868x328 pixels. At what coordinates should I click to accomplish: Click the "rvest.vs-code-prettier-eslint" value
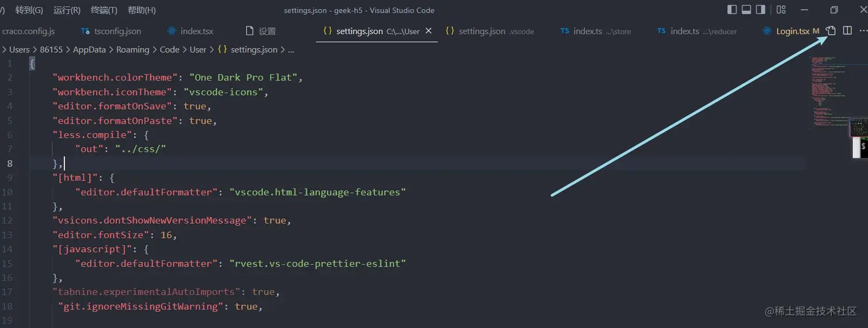(317, 264)
